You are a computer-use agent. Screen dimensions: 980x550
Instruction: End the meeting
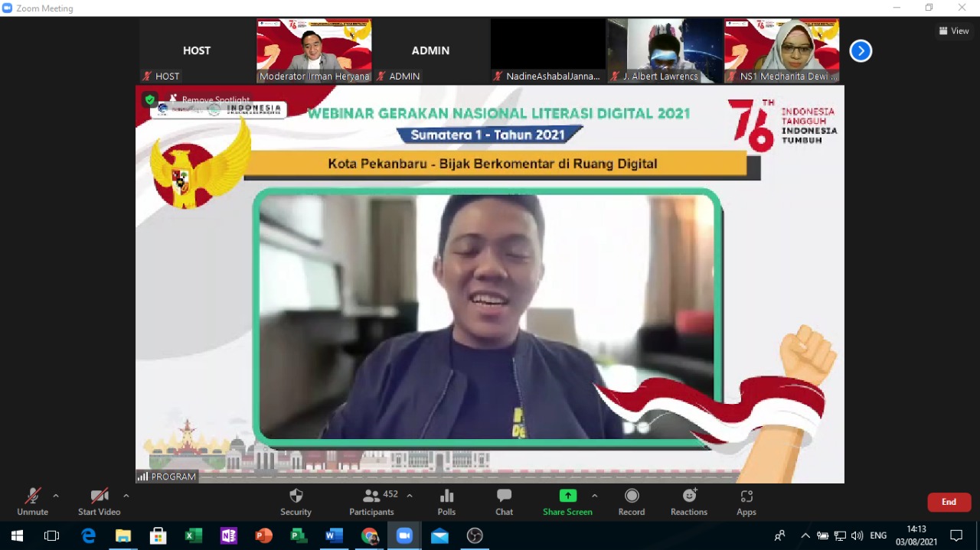[949, 501]
